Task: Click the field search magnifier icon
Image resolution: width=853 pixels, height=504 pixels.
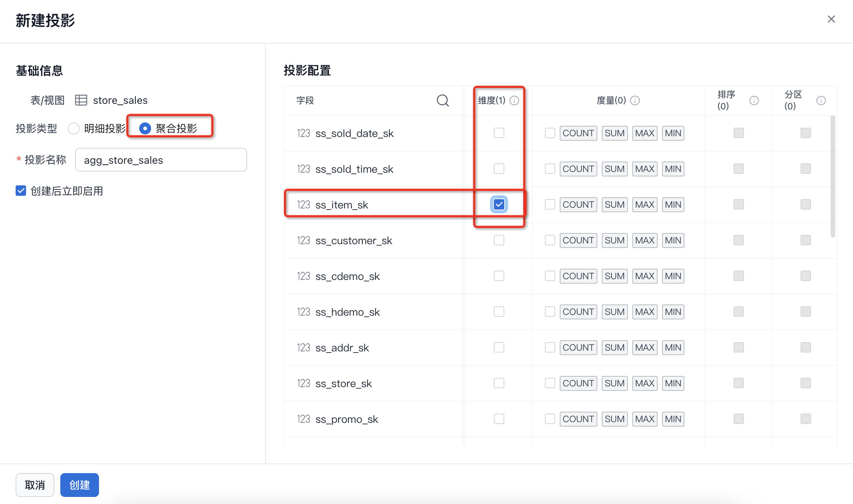Action: [x=443, y=101]
